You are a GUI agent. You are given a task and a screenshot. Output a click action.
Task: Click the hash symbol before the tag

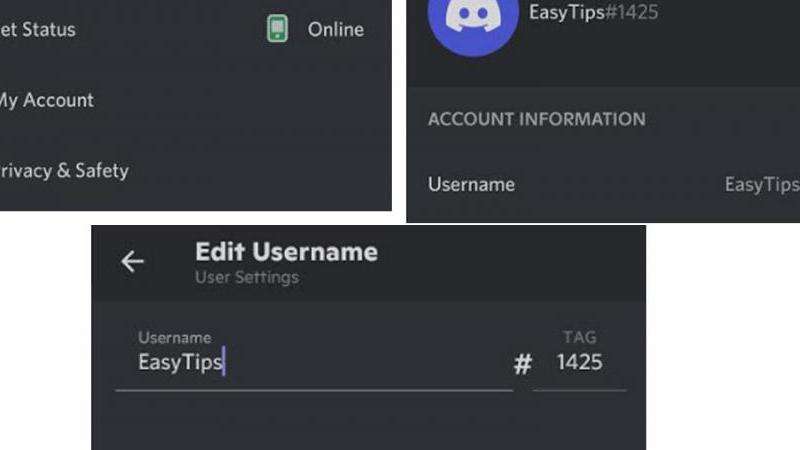pyautogui.click(x=523, y=364)
